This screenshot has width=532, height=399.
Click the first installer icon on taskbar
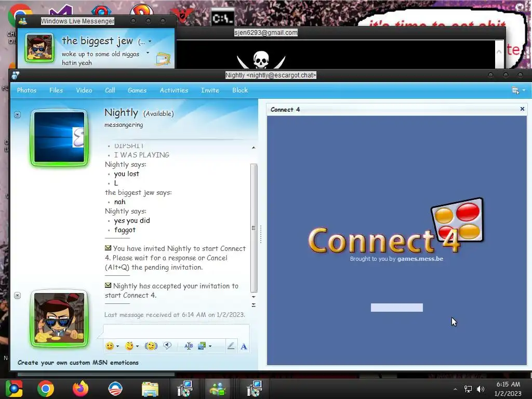pyautogui.click(x=184, y=389)
